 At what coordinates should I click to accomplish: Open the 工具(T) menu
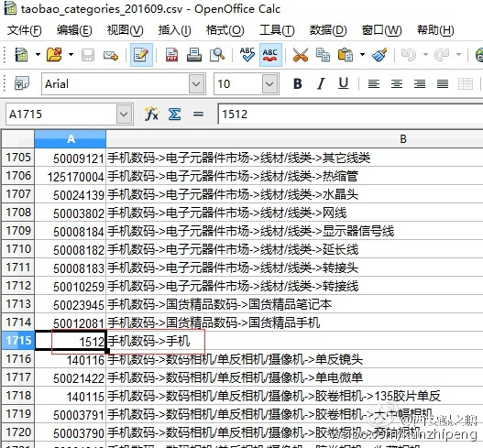click(277, 30)
